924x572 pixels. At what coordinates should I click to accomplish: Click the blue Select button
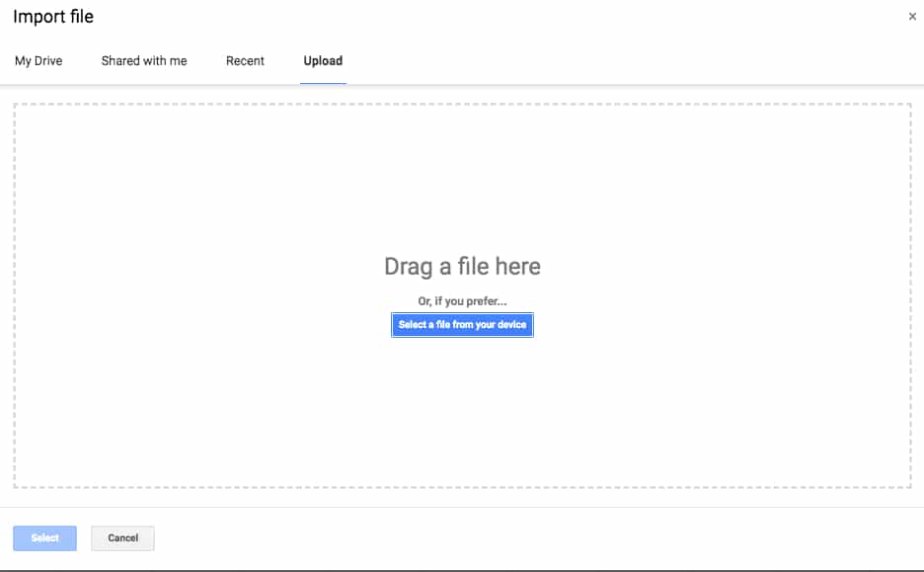[x=44, y=538]
